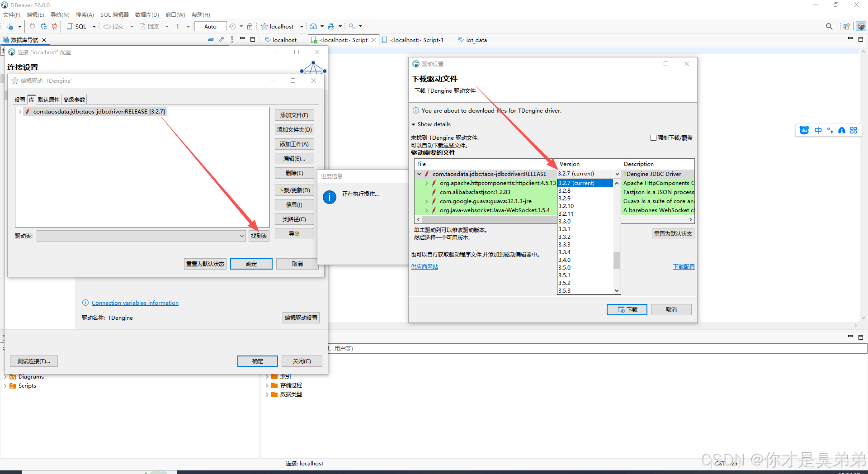The width and height of the screenshot is (868, 474).
Task: Open the 文件(F) menu
Action: 12,14
